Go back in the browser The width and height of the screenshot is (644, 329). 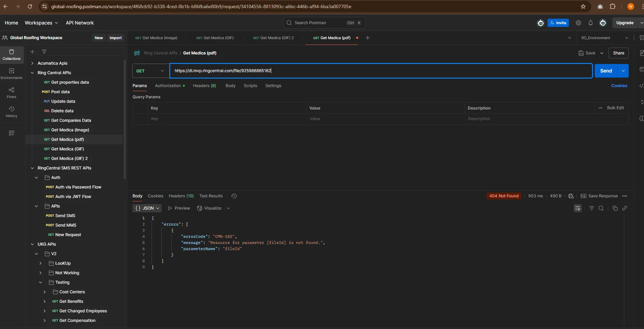point(5,6)
